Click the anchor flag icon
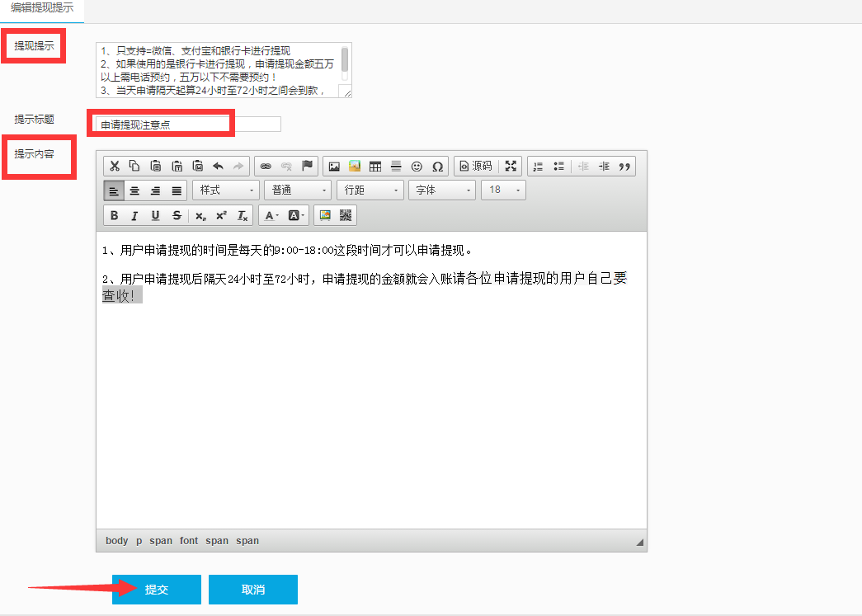The height and width of the screenshot is (616, 862). (x=307, y=166)
